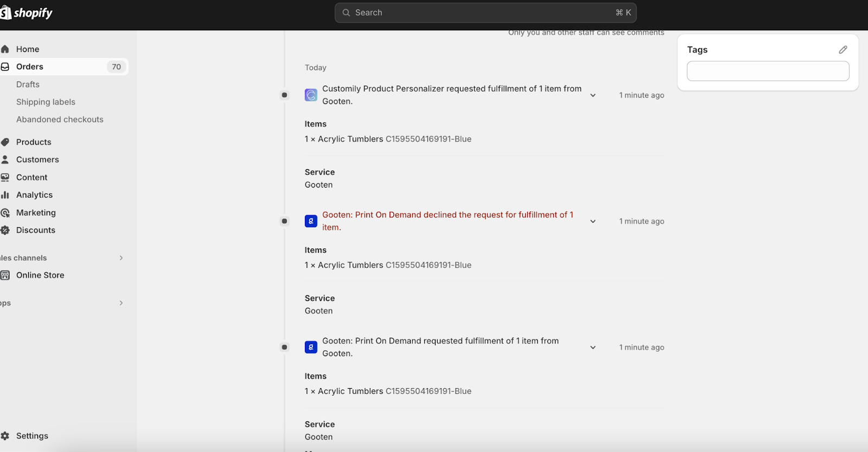Viewport: 868px width, 452px height.
Task: Click the Orders inbox icon
Action: pyautogui.click(x=5, y=67)
